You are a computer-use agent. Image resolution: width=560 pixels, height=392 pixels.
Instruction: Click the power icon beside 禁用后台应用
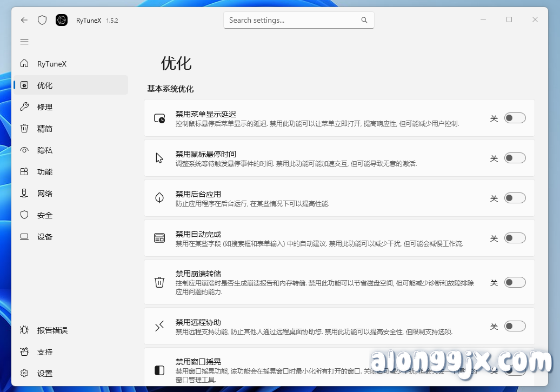159,198
